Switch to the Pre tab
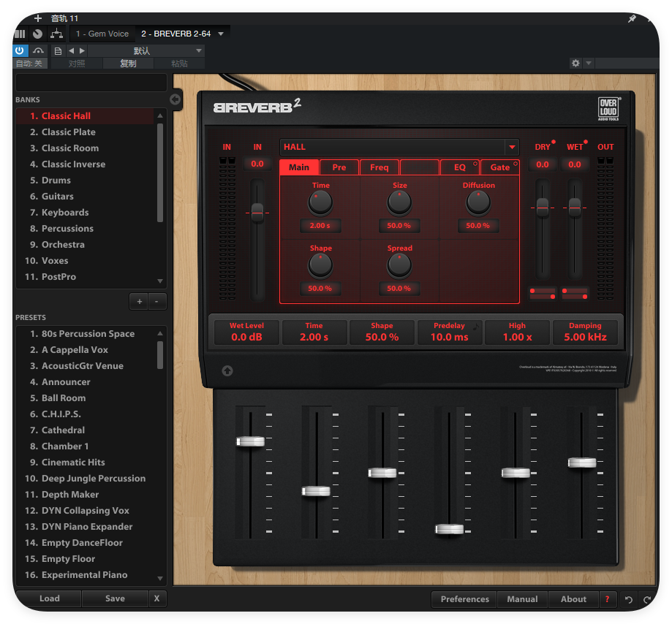 click(x=339, y=167)
